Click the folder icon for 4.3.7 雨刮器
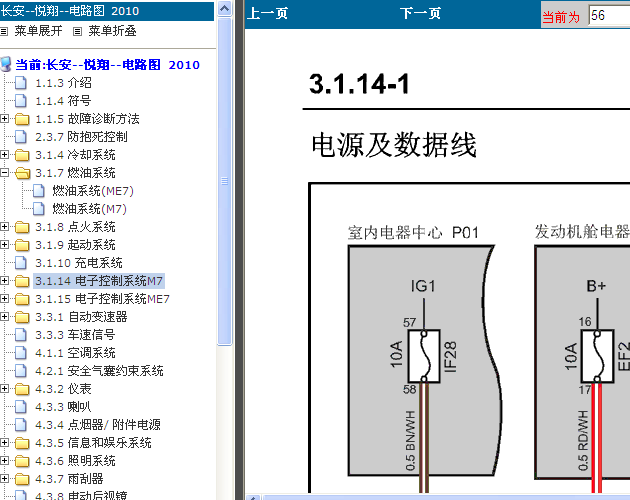Image resolution: width=630 pixels, height=500 pixels. [x=22, y=479]
